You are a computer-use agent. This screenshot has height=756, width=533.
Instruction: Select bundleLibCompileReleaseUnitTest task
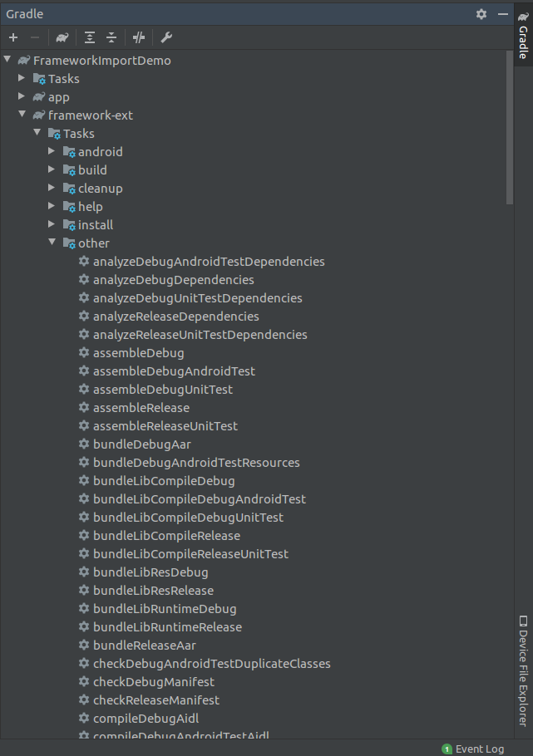click(x=190, y=554)
